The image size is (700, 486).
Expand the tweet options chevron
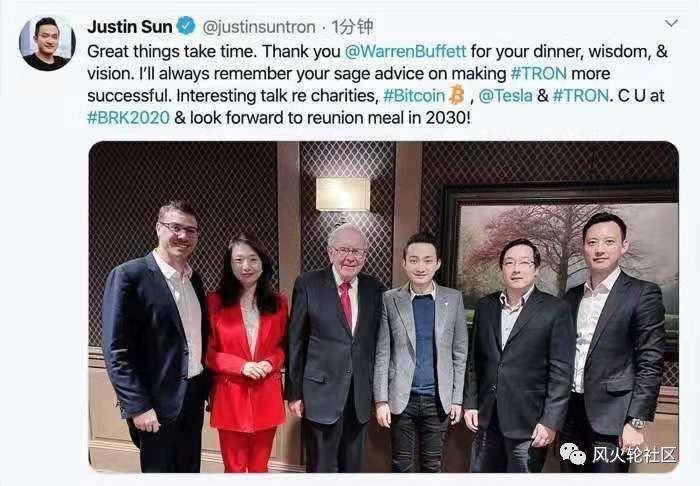coord(671,23)
